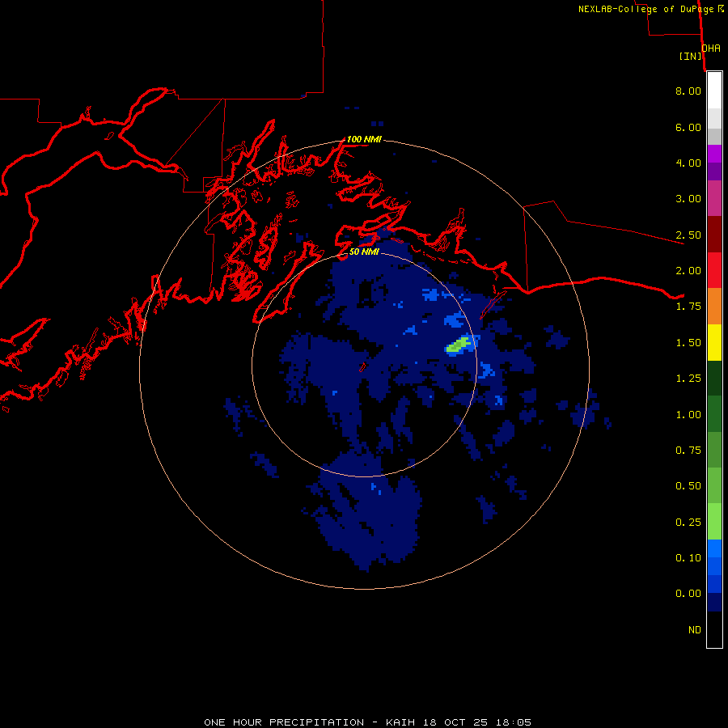Image resolution: width=728 pixels, height=728 pixels.
Task: Click the [IN] units label
Action: 690,56
